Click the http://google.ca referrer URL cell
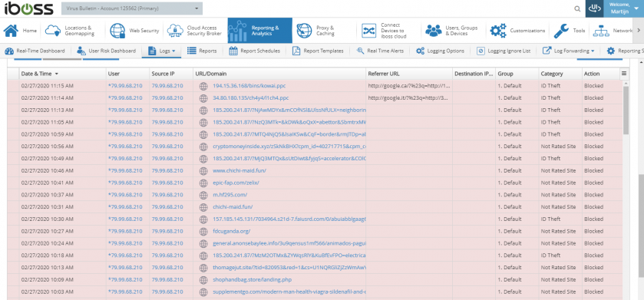Image resolution: width=644 pixels, height=300 pixels. [x=409, y=86]
